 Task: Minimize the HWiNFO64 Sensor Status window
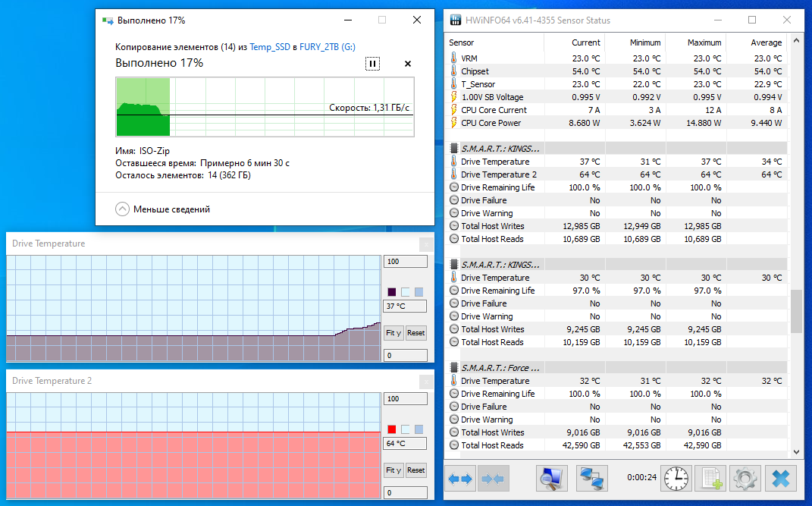coord(718,20)
